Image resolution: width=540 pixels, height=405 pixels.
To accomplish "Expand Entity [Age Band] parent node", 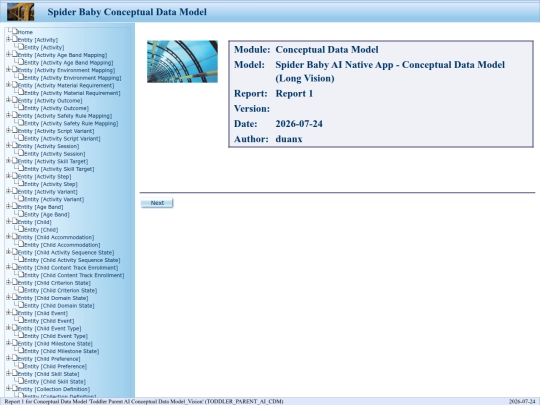I will [9, 206].
